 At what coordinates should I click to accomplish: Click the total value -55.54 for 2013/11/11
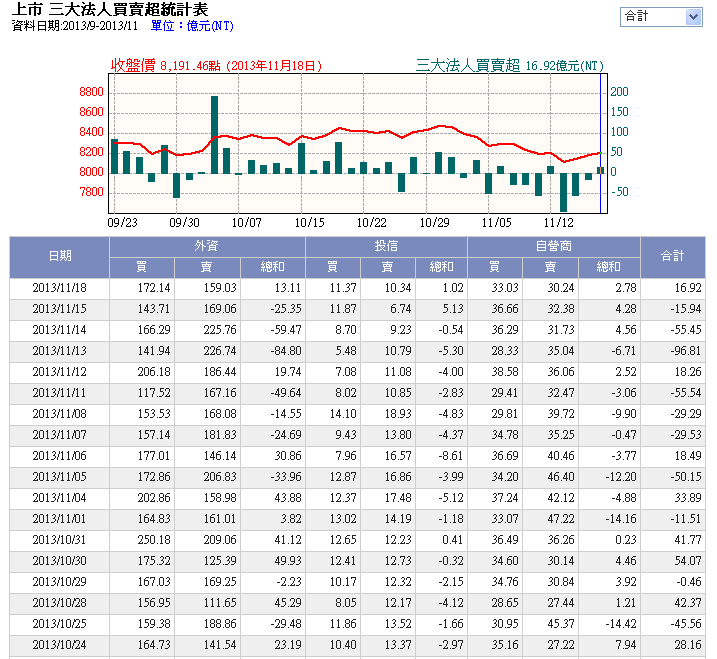pos(686,393)
